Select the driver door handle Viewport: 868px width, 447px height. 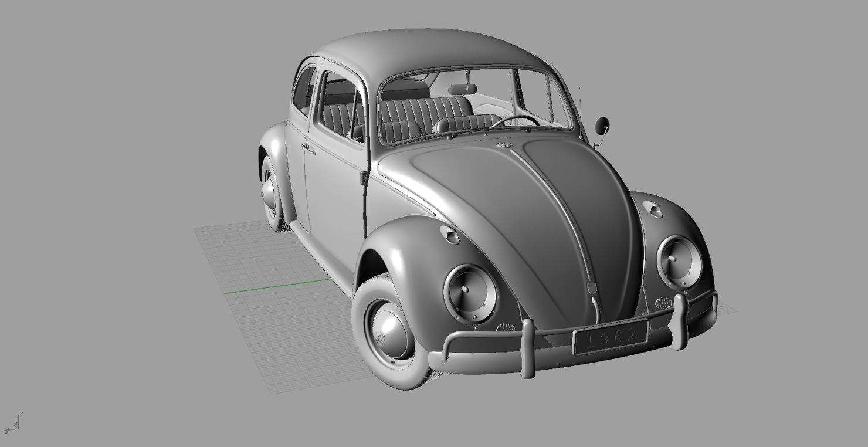click(308, 148)
